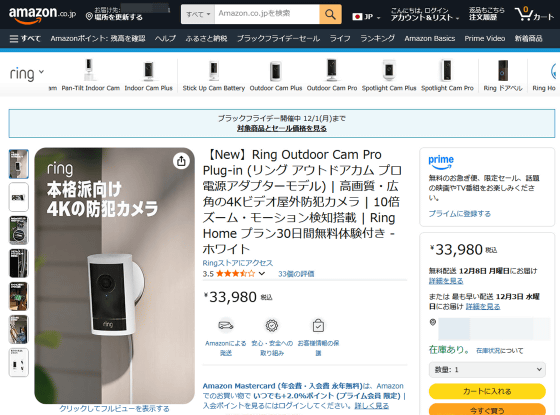This screenshot has height=415, width=560.
Task: Open the shopping cart icon
Action: (534, 15)
